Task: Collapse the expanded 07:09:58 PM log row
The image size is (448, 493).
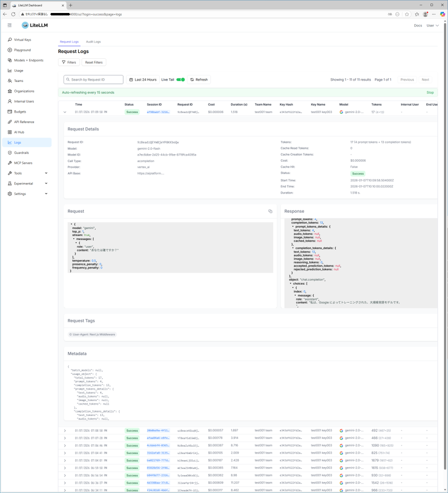Action: tap(65, 112)
